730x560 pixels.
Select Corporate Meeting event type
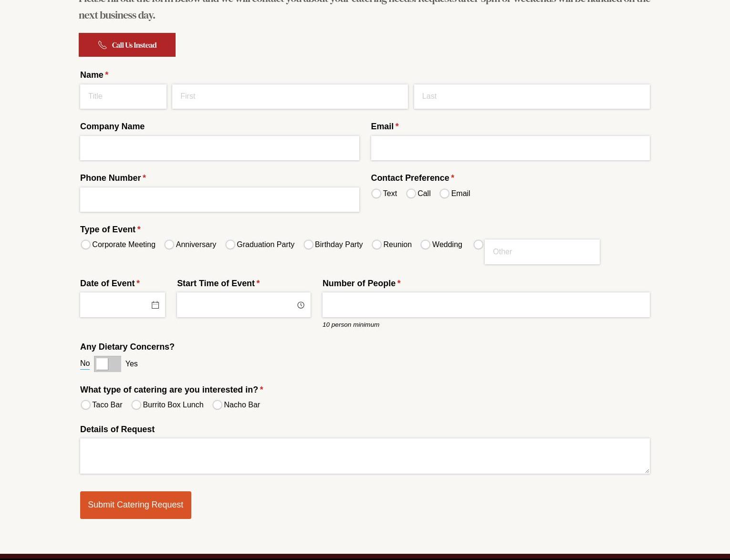pos(85,245)
